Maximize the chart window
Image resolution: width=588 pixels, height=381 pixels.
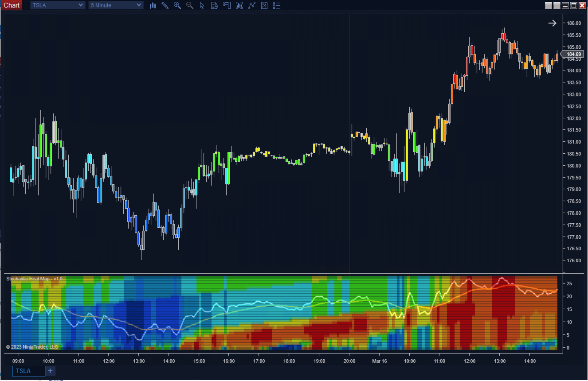pyautogui.click(x=573, y=5)
